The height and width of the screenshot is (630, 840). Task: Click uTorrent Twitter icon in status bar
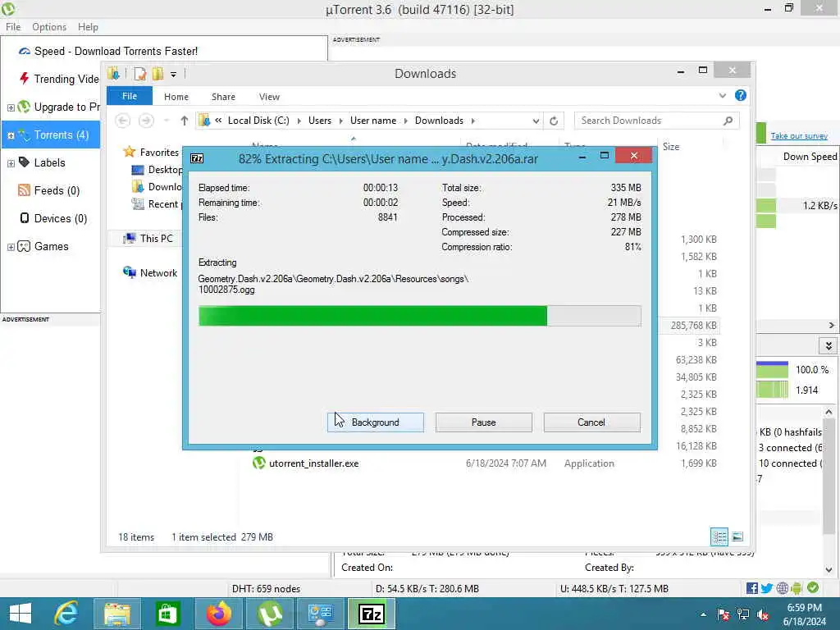coord(767,588)
